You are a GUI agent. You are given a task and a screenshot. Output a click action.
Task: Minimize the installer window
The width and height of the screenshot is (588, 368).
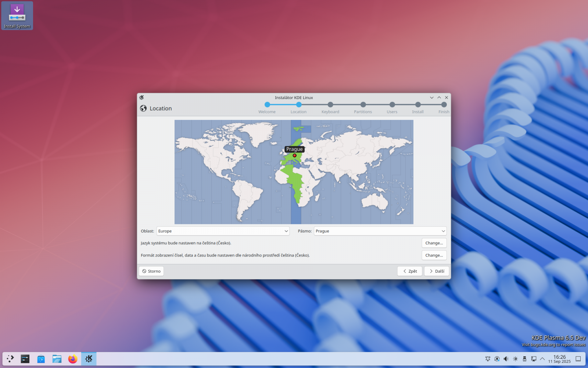tap(432, 98)
